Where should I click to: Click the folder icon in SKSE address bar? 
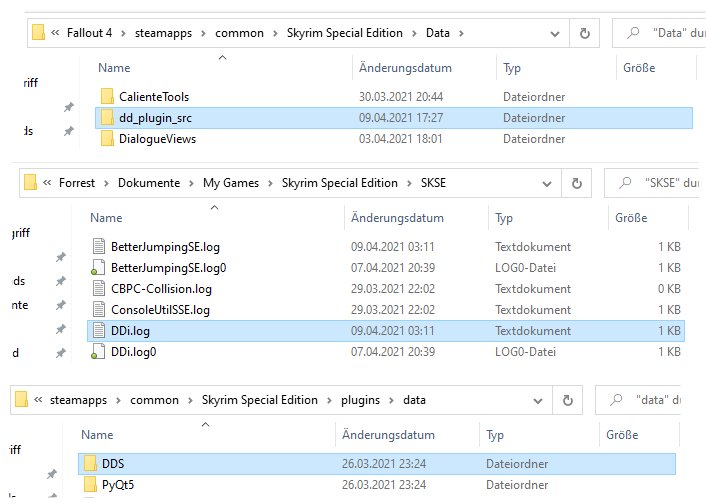[30, 182]
